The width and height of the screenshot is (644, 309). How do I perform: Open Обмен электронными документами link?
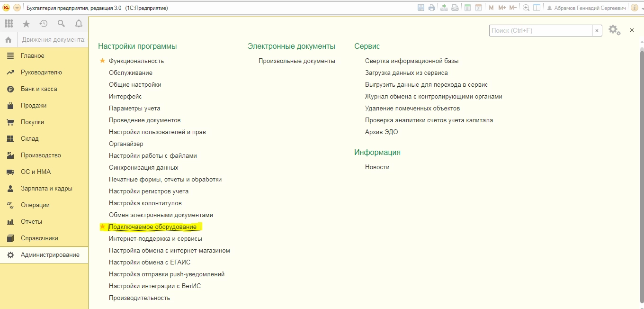(161, 215)
